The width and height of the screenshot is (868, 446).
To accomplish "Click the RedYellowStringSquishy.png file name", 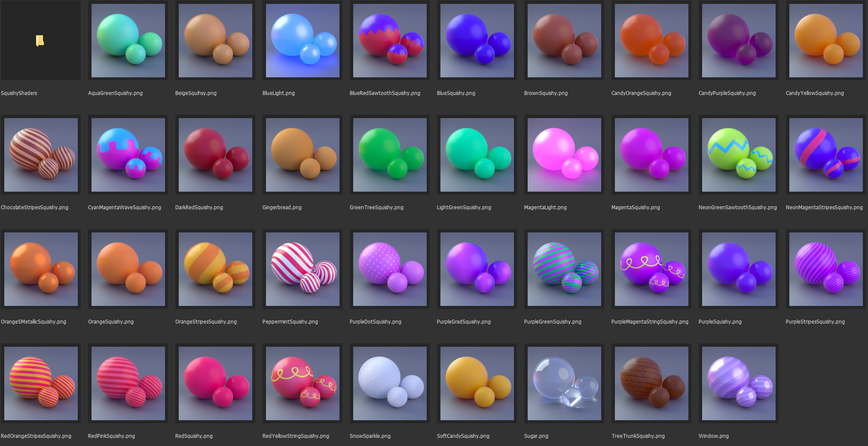I will (296, 436).
